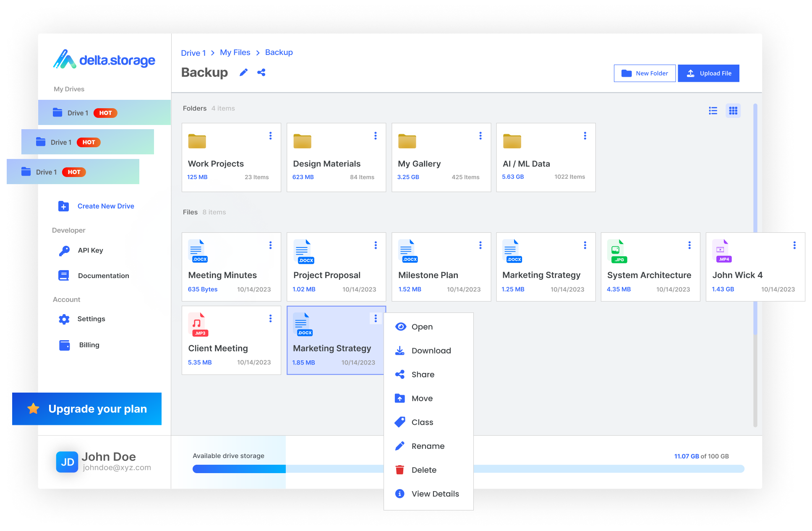This screenshot has height=531, width=812.
Task: Select Download from context menu
Action: [430, 350]
